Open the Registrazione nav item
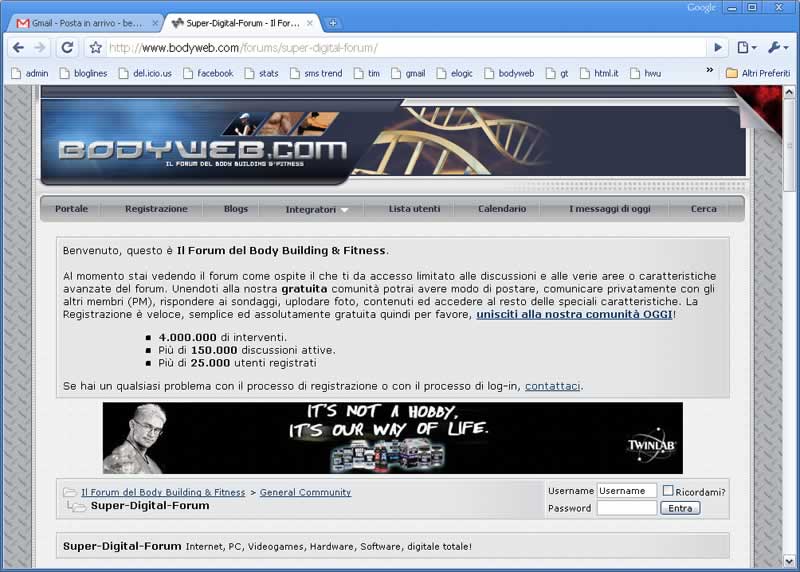 (x=156, y=209)
